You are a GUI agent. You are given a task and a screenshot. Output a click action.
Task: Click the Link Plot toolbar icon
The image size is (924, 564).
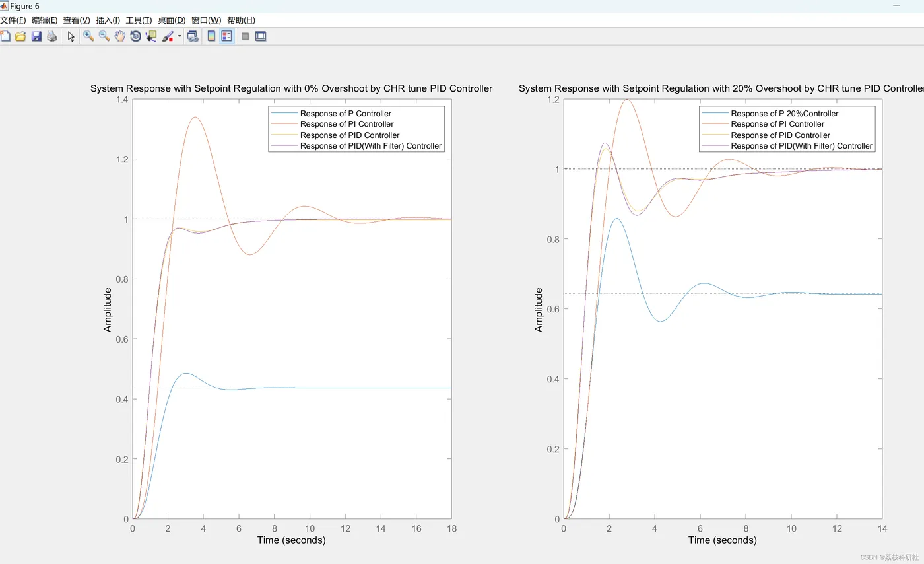coord(193,36)
